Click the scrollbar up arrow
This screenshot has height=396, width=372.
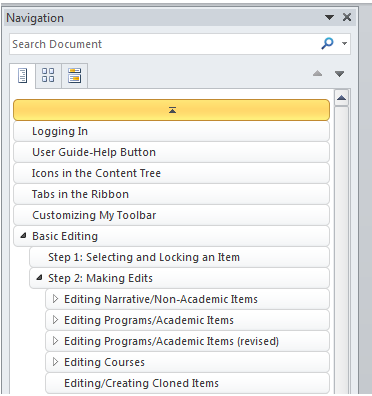pos(341,98)
